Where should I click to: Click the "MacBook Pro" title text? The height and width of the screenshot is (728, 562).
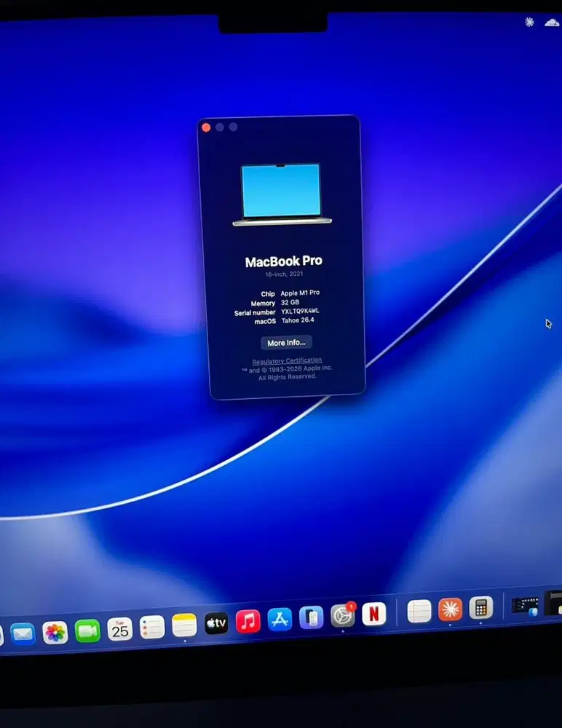click(284, 261)
